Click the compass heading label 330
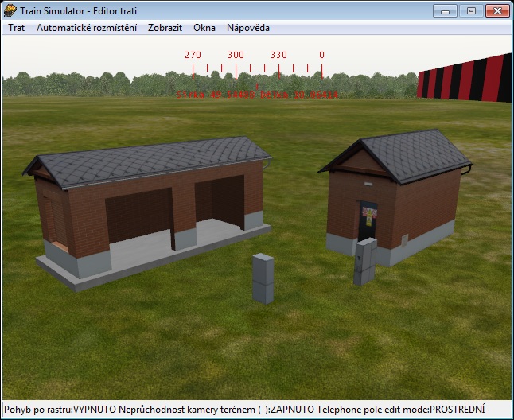 tap(279, 55)
